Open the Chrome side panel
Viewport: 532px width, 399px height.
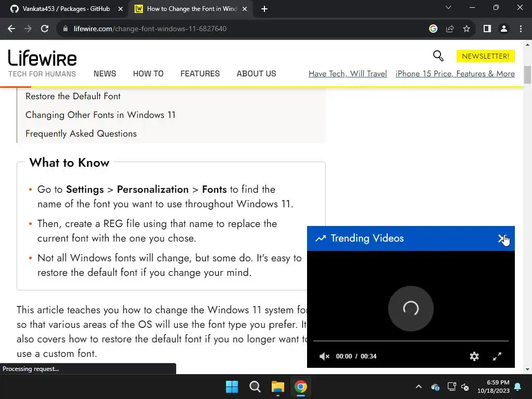coord(487,29)
